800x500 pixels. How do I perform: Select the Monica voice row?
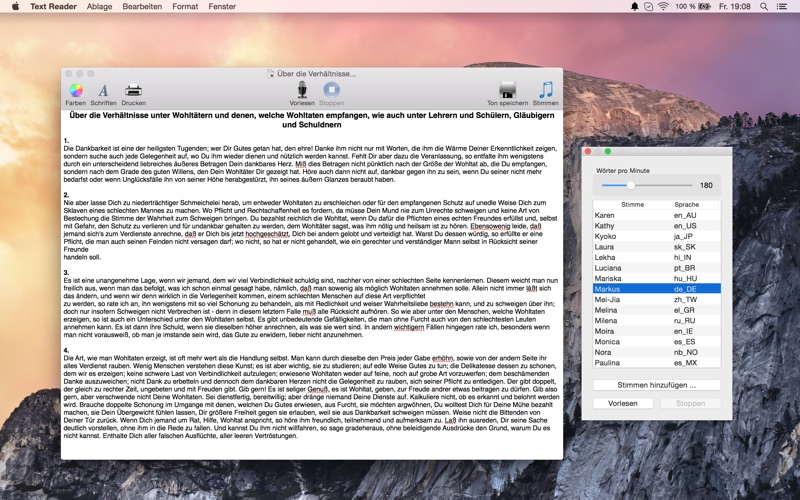click(657, 341)
